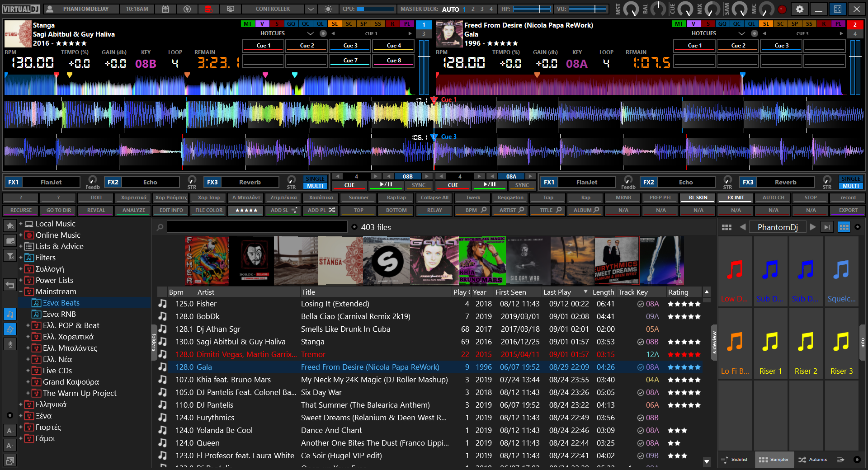Click the ADD PL shuffle button
The width and height of the screenshot is (868, 470).
(x=321, y=210)
